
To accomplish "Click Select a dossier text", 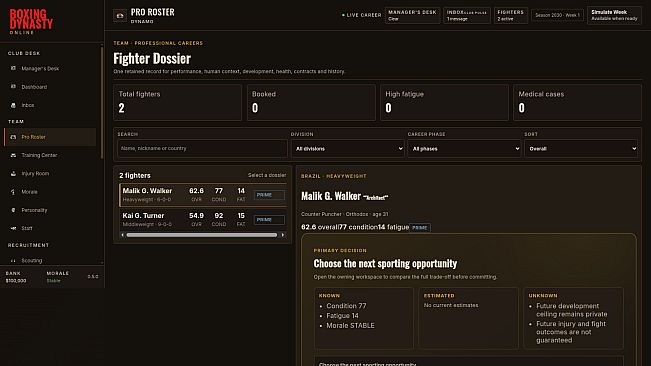I will click(267, 176).
